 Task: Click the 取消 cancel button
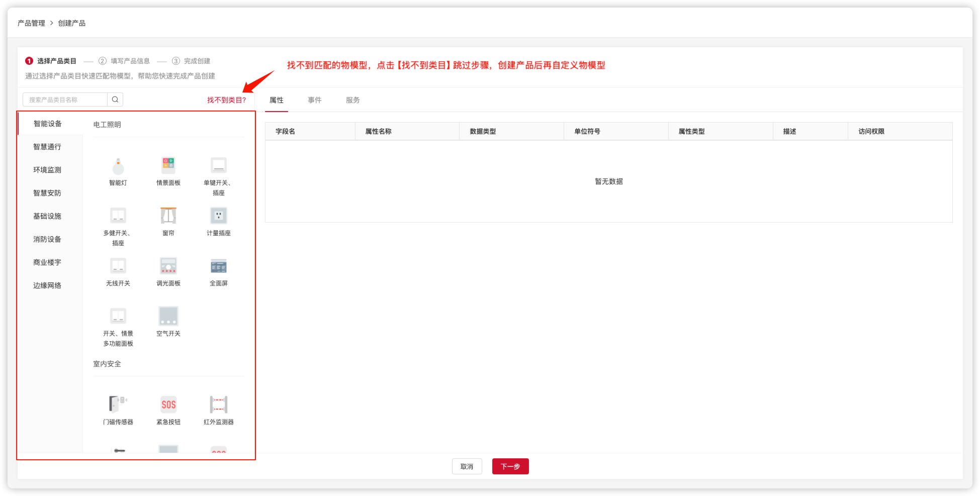(467, 466)
